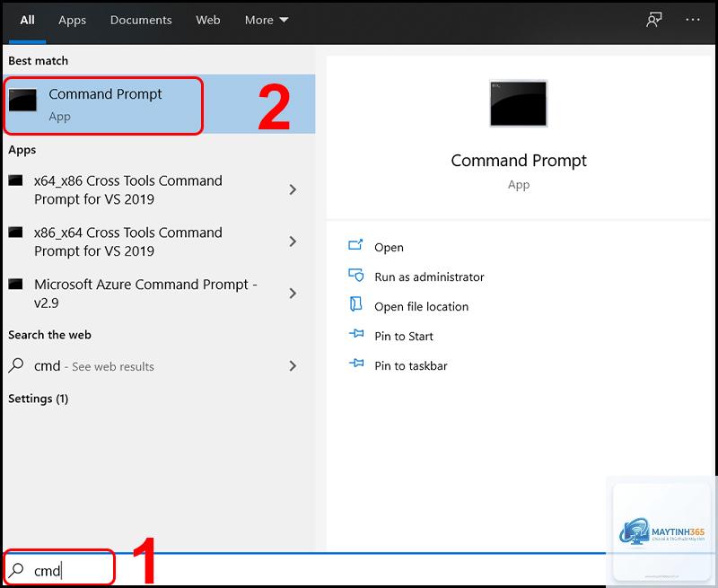Image resolution: width=718 pixels, height=588 pixels.
Task: Click the Command Prompt title in preview pane
Action: coord(519,161)
